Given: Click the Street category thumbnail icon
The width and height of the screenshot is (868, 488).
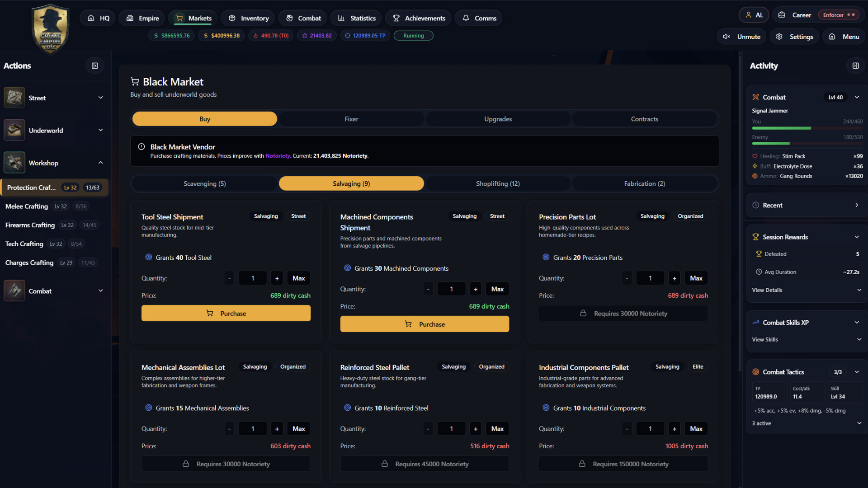Looking at the screenshot, I should coord(14,98).
